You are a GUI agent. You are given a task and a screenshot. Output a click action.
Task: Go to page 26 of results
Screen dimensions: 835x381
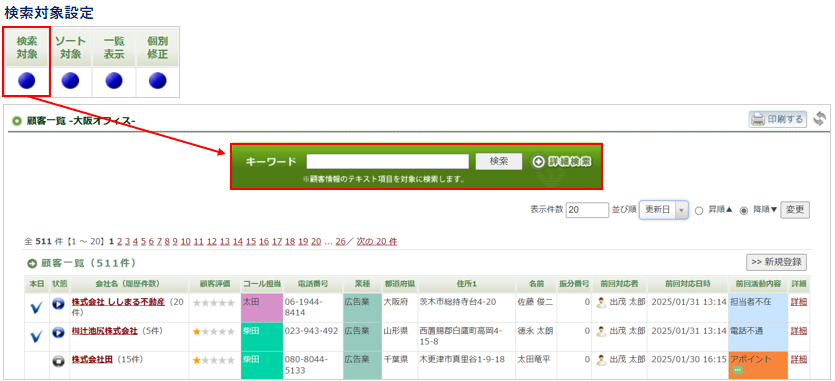pos(340,241)
